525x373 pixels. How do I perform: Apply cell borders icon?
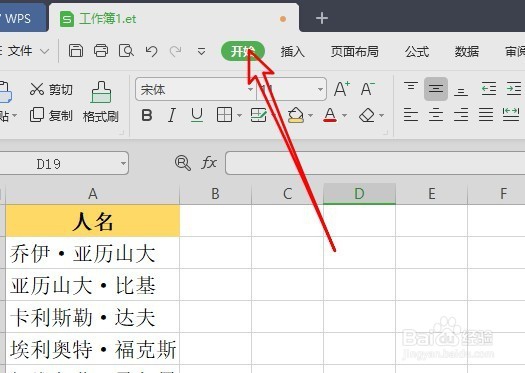pyautogui.click(x=224, y=115)
